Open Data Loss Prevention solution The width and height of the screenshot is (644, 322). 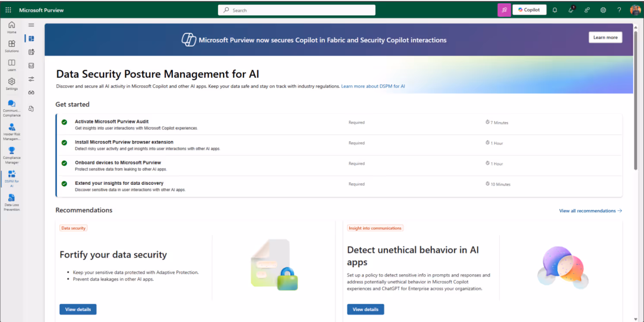pos(12,202)
